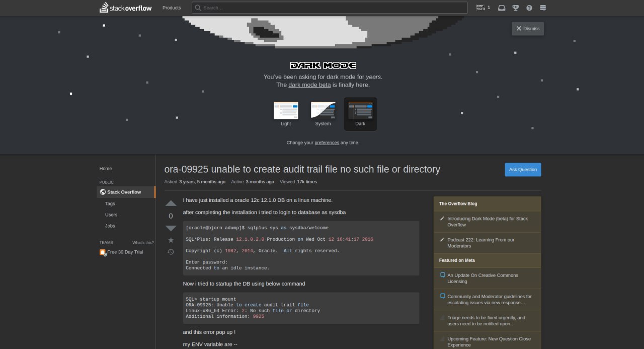Image resolution: width=644 pixels, height=349 pixels.
Task: Click the Free 30 Day Trial briefcase icon
Action: 103,252
